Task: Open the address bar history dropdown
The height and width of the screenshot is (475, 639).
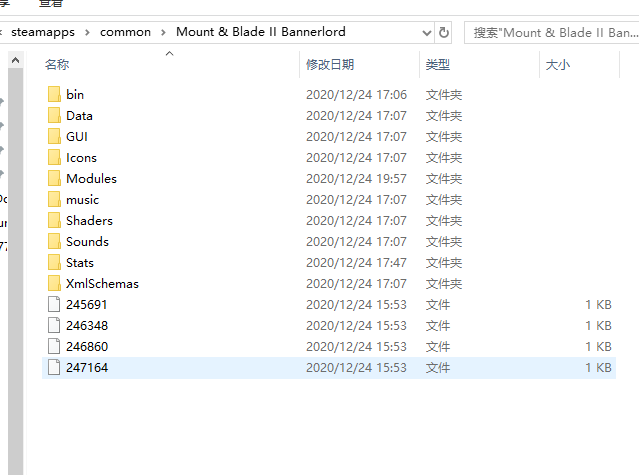Action: pos(426,32)
